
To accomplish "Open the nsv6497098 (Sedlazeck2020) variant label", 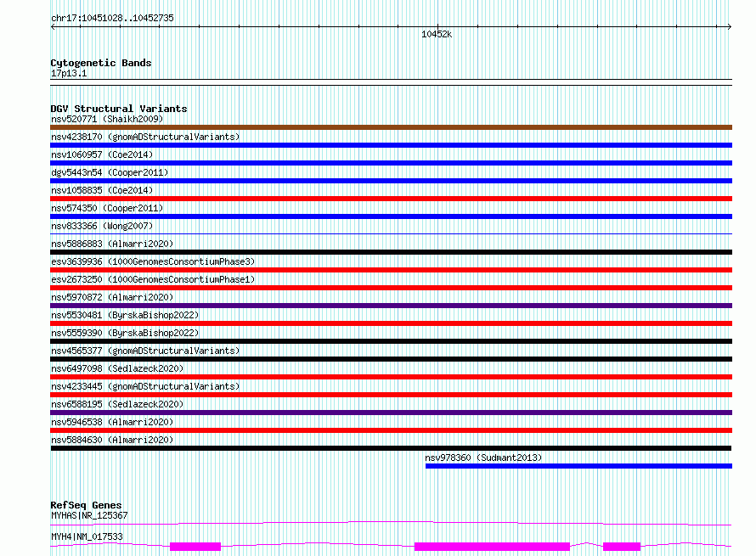I will point(117,368).
